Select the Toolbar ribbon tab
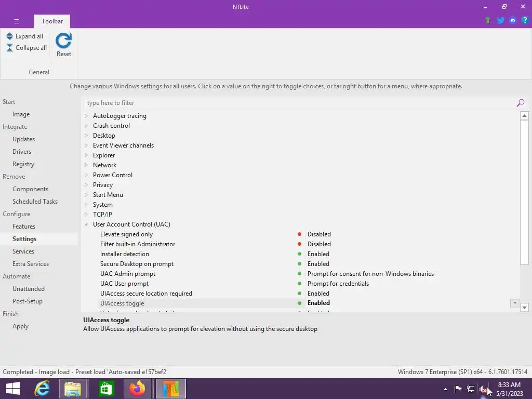 (52, 21)
